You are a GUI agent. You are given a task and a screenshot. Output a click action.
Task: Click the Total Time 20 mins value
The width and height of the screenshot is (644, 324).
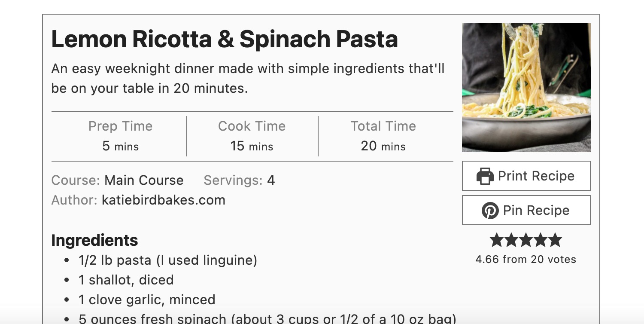coord(383,146)
